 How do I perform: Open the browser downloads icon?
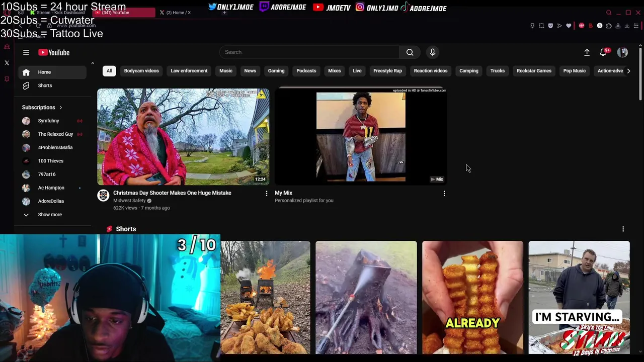tap(627, 26)
